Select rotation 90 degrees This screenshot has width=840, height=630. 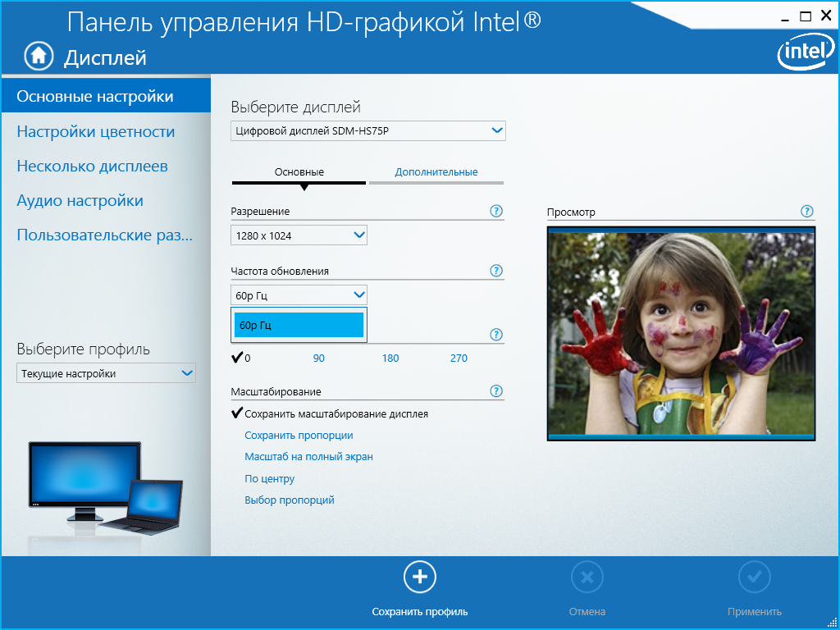(319, 358)
